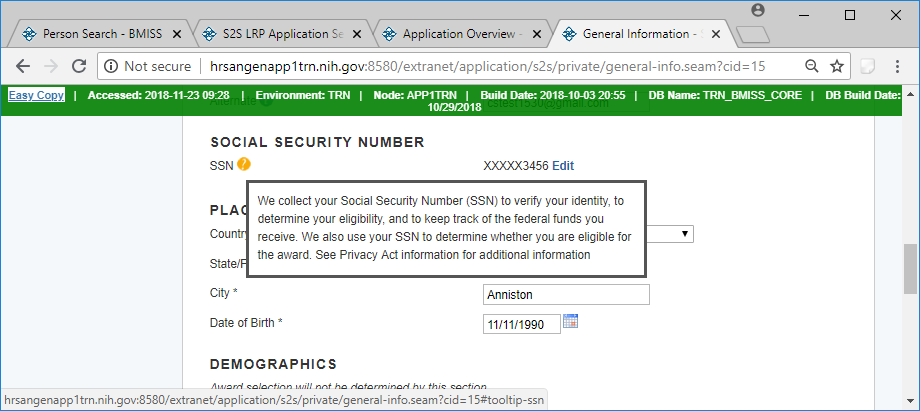Bookmark this page with the star icon
The image size is (920, 411).
click(838, 67)
